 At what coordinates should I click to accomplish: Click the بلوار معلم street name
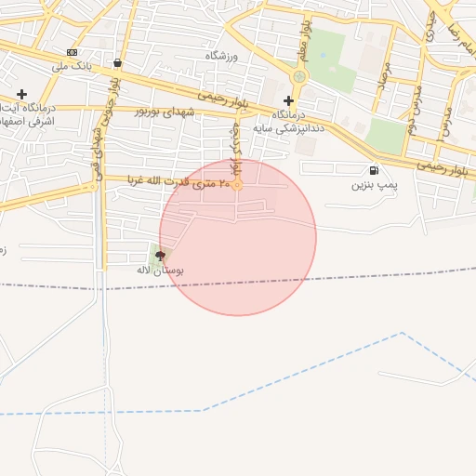[x=305, y=40]
